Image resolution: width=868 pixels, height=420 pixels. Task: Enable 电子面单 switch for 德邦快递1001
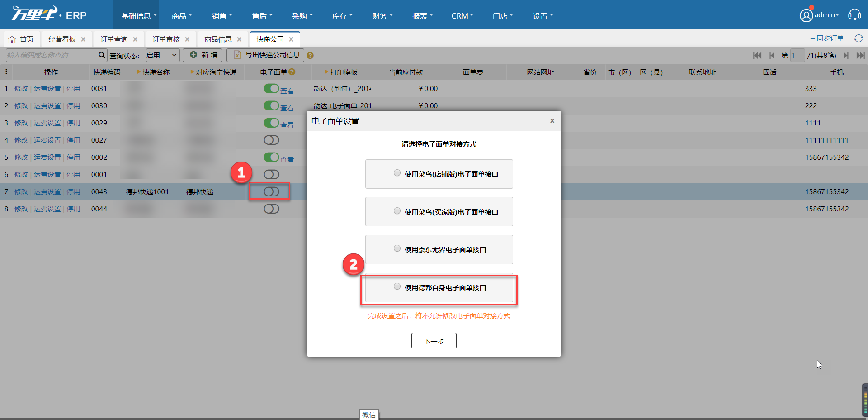(x=271, y=191)
